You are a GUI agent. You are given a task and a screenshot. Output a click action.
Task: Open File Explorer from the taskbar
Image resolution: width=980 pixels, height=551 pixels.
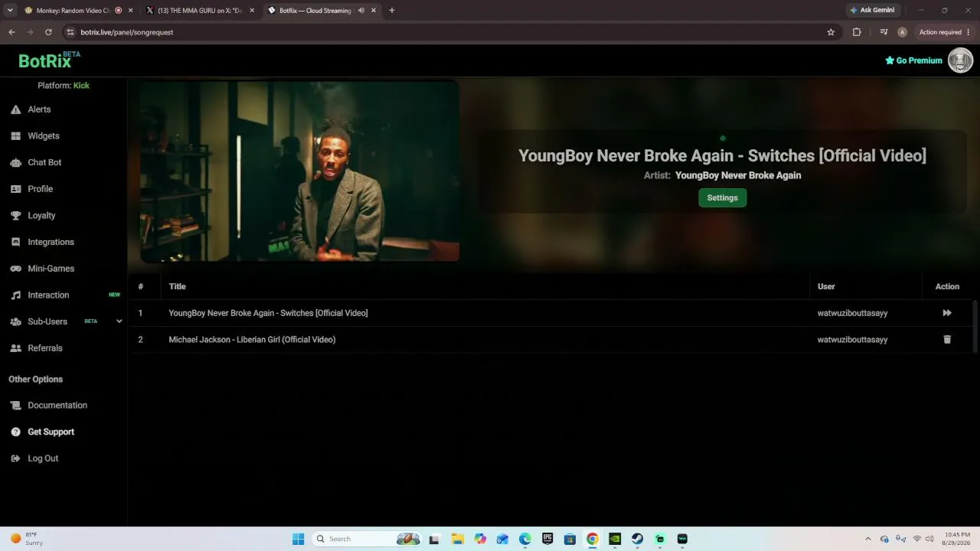coord(457,539)
